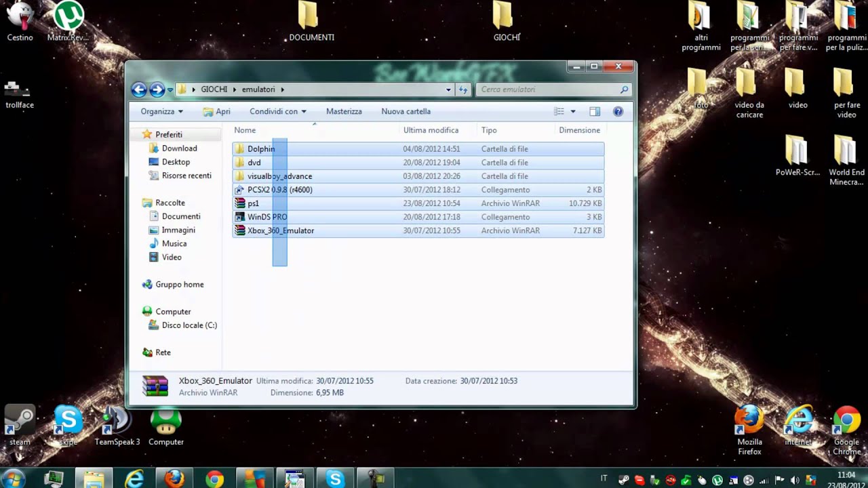Focus the 'Cerca emulatori' search box

coord(553,89)
